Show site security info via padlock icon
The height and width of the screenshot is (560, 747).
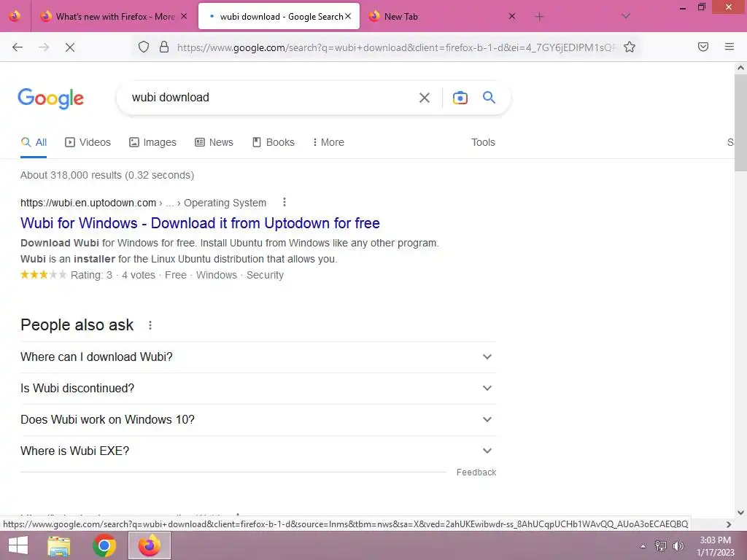[x=164, y=47]
